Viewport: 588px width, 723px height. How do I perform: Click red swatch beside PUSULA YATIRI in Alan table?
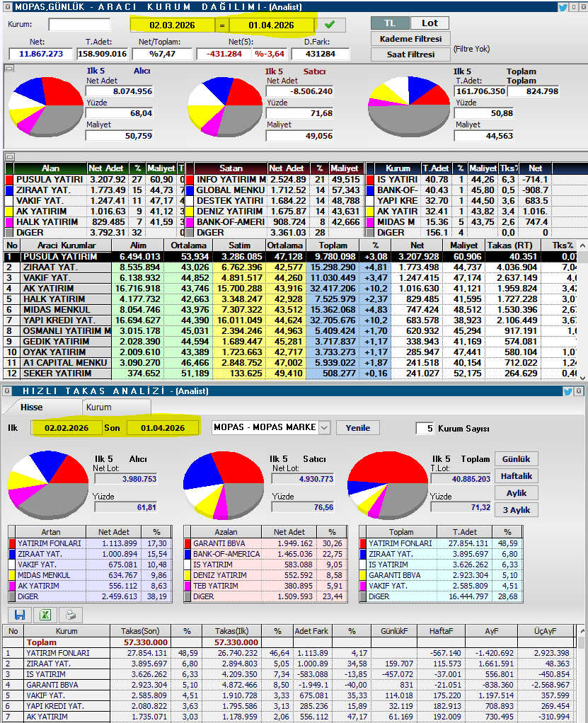9,180
